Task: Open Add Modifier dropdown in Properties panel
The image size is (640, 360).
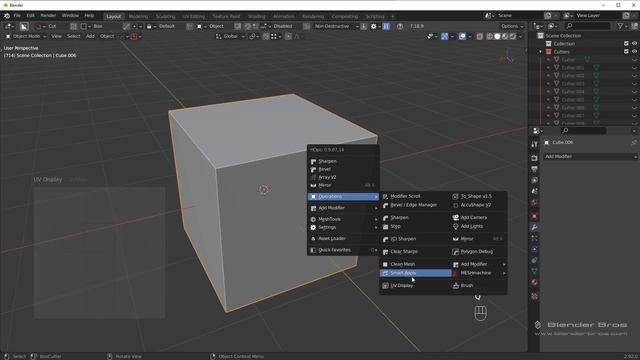Action: click(x=590, y=157)
